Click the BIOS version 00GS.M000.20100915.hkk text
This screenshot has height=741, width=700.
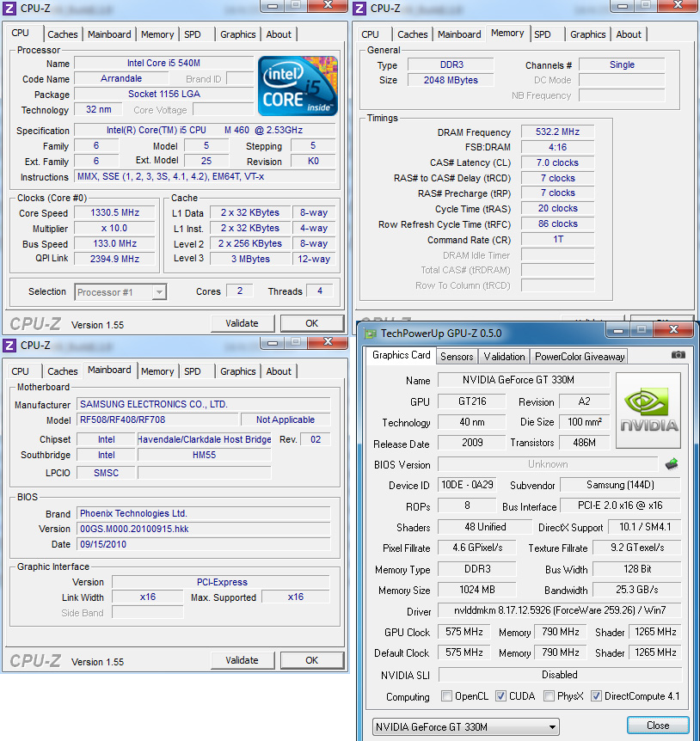point(134,529)
